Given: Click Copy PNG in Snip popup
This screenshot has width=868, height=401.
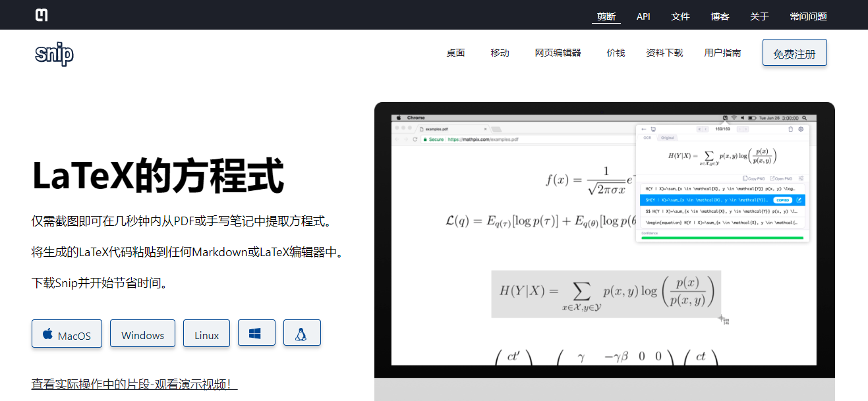Looking at the screenshot, I should click(x=753, y=178).
